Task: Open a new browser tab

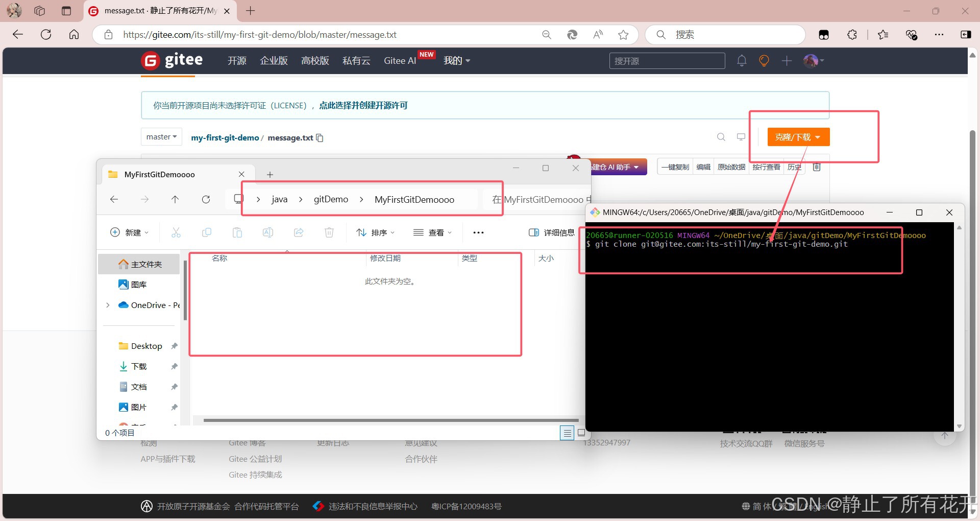Action: tap(250, 11)
